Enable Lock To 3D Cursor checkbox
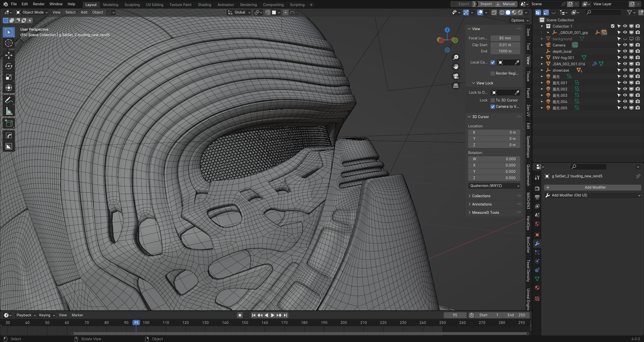 point(493,100)
